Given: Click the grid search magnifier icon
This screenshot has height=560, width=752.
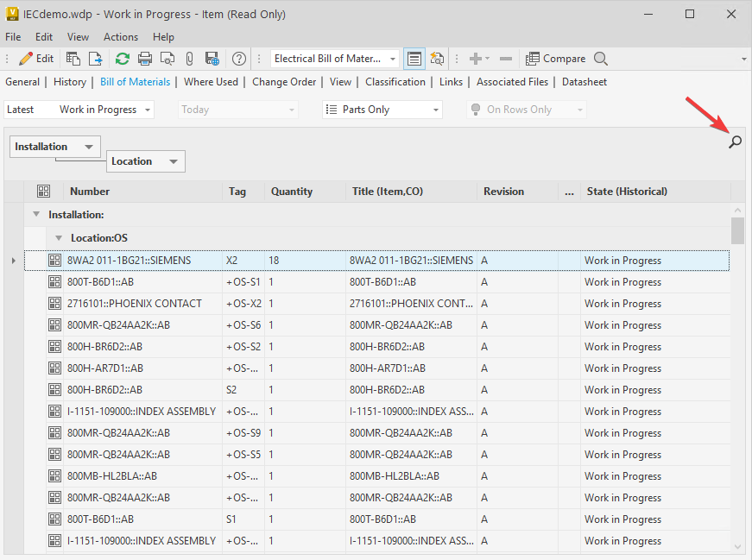Looking at the screenshot, I should 735,142.
